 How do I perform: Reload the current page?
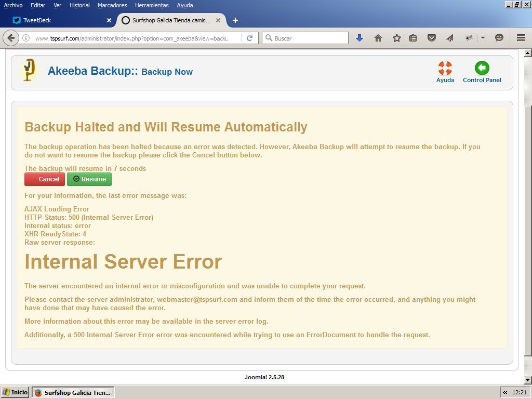[250, 38]
